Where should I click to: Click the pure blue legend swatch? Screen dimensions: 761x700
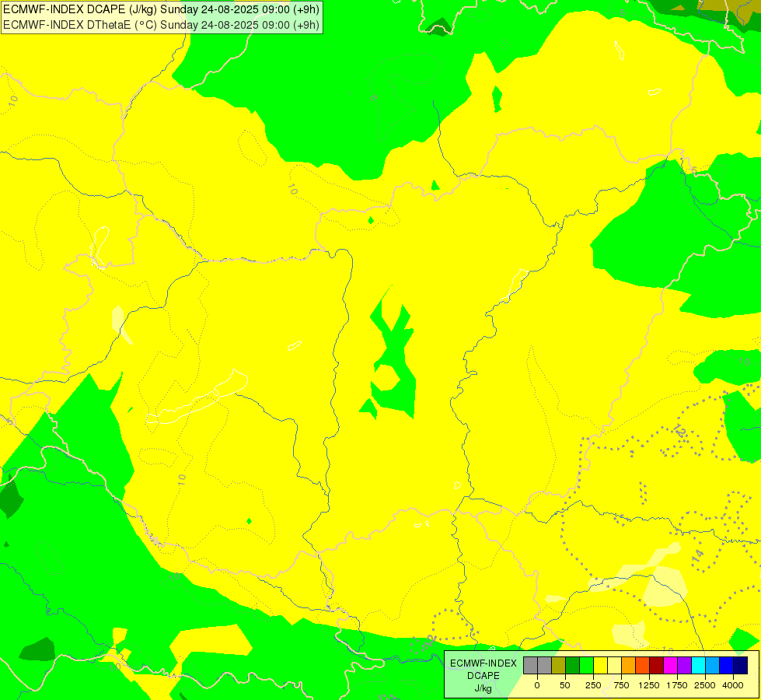pos(727,666)
